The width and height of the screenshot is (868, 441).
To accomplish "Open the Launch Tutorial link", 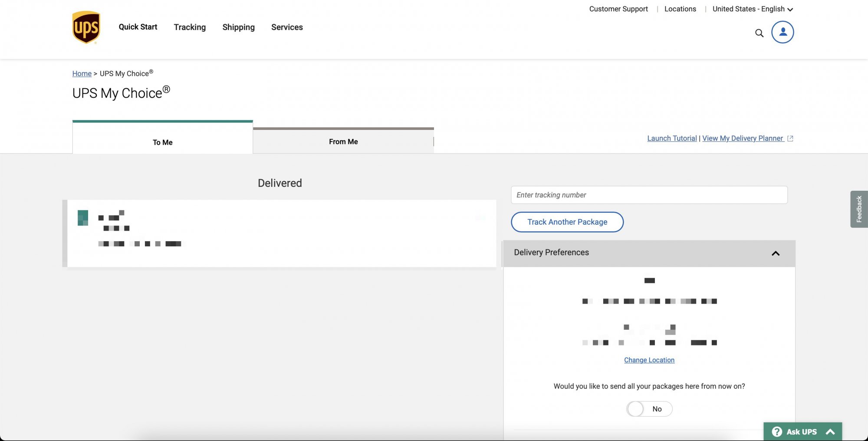I will pyautogui.click(x=672, y=138).
